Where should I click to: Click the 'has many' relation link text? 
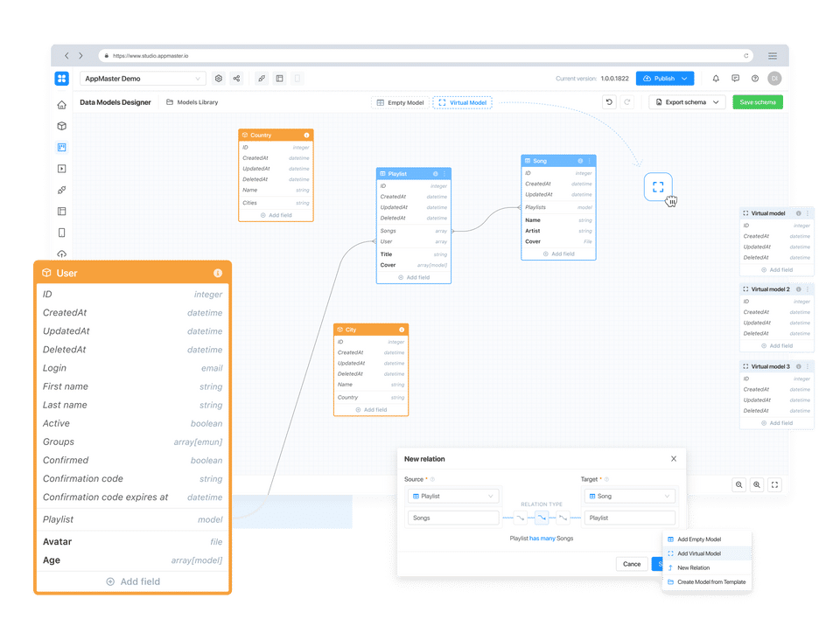point(542,539)
